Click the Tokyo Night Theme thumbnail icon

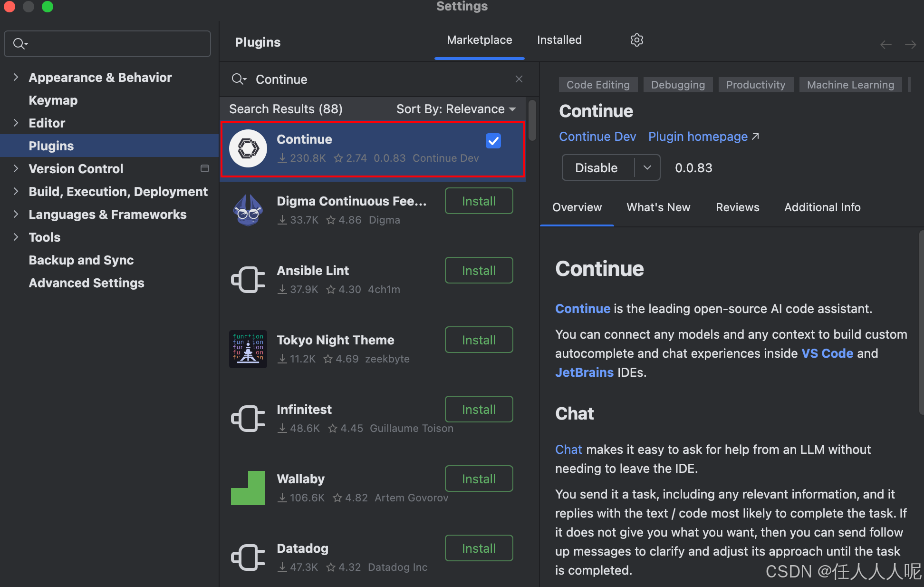pos(248,349)
